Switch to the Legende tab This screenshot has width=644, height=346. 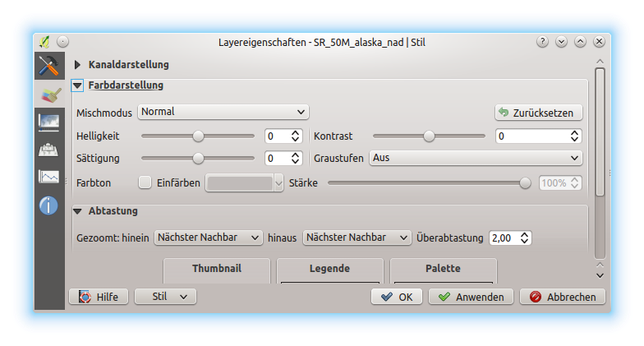[x=329, y=269]
